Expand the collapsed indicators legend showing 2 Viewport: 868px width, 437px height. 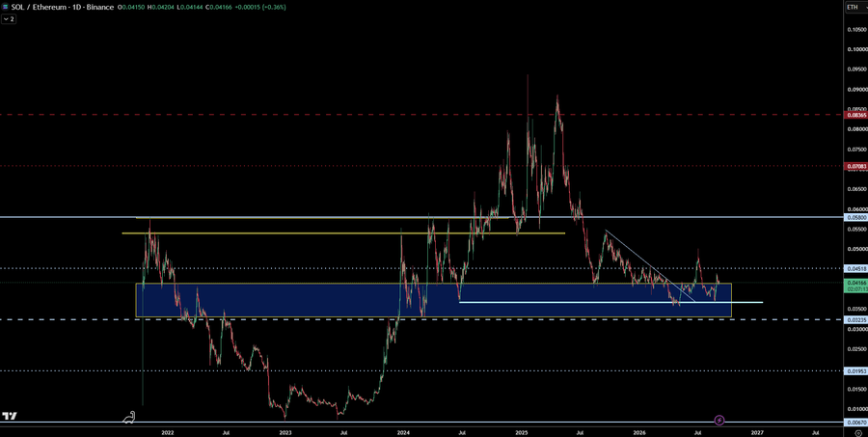click(x=9, y=19)
